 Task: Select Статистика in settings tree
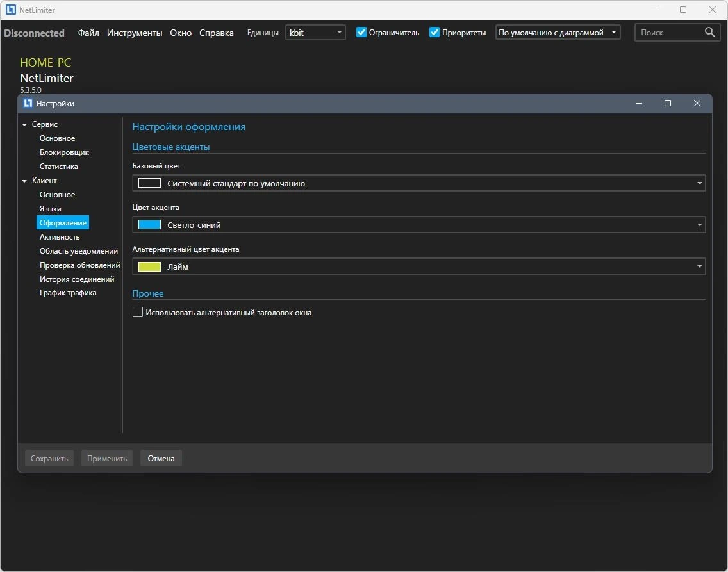coord(58,166)
